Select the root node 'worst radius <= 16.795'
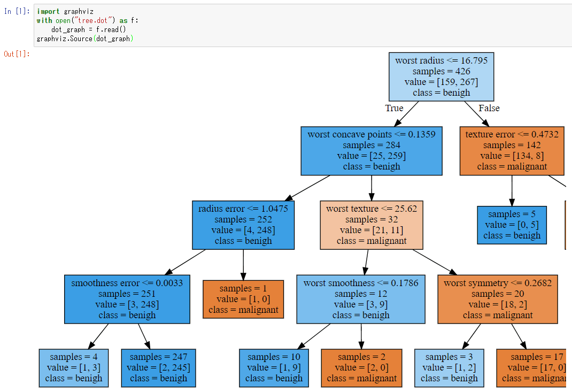572x392 pixels. [441, 76]
